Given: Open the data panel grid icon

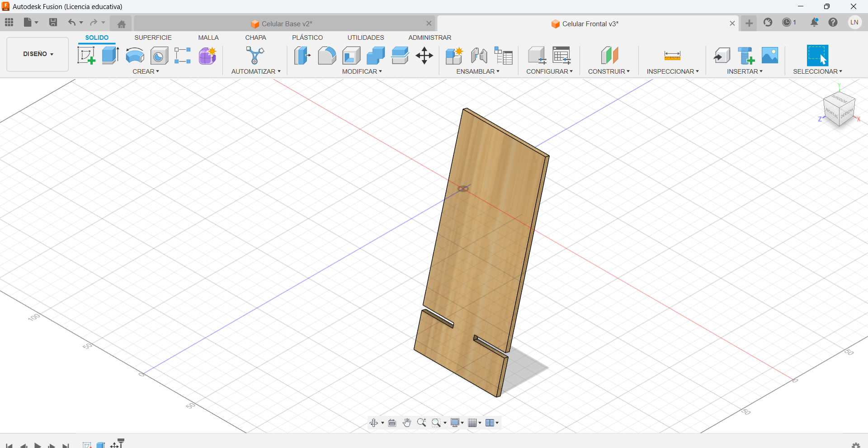Looking at the screenshot, I should point(9,22).
